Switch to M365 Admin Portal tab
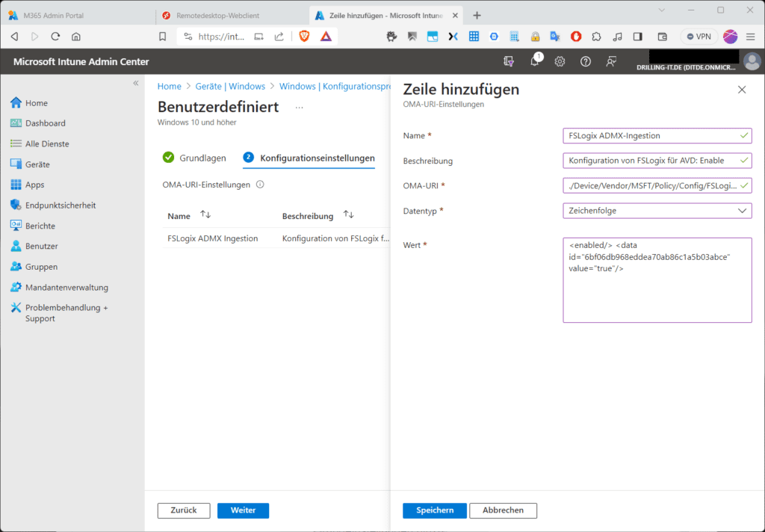This screenshot has height=532, width=765. tap(78, 16)
